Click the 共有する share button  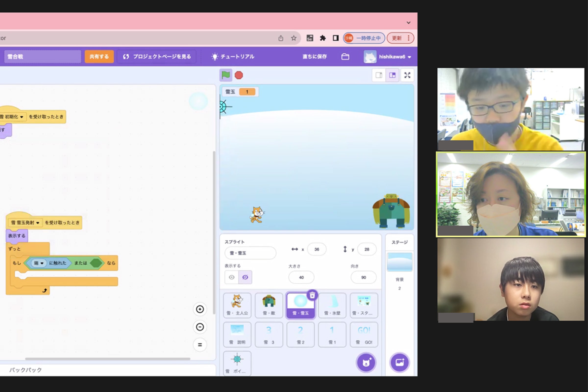tap(99, 57)
